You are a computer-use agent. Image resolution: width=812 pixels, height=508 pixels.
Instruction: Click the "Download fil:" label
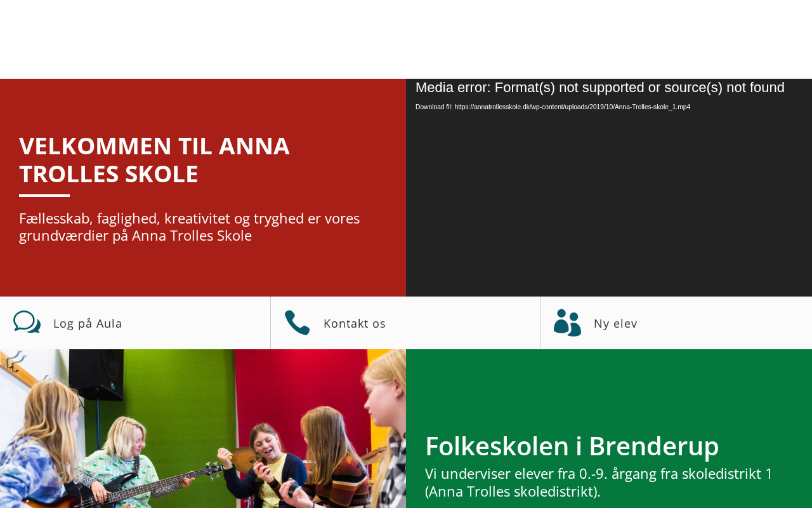434,107
